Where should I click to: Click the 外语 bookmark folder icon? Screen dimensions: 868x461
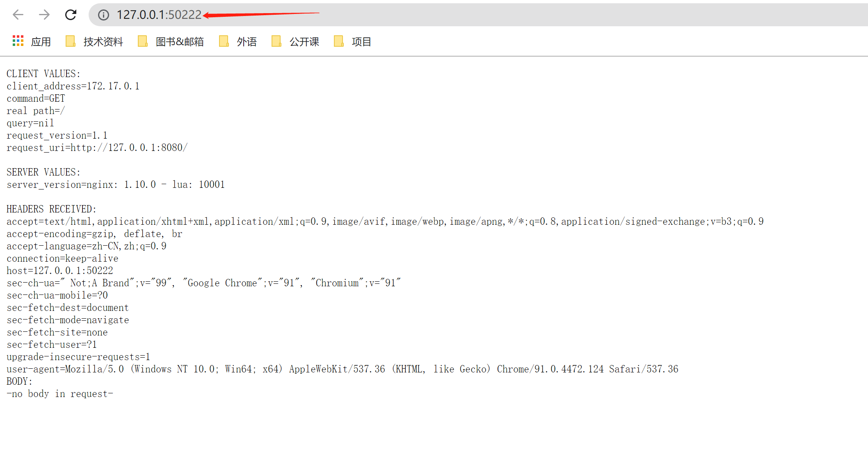224,41
